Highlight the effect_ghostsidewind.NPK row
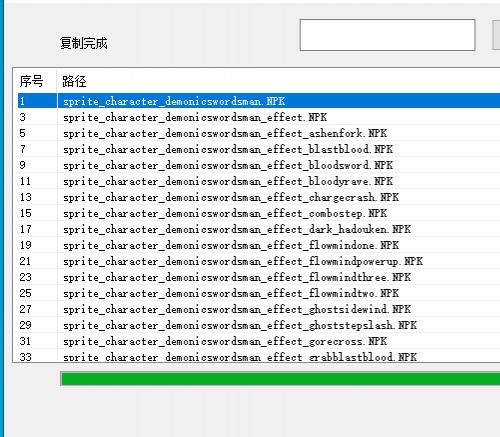Image resolution: width=500 pixels, height=437 pixels. tap(259, 309)
